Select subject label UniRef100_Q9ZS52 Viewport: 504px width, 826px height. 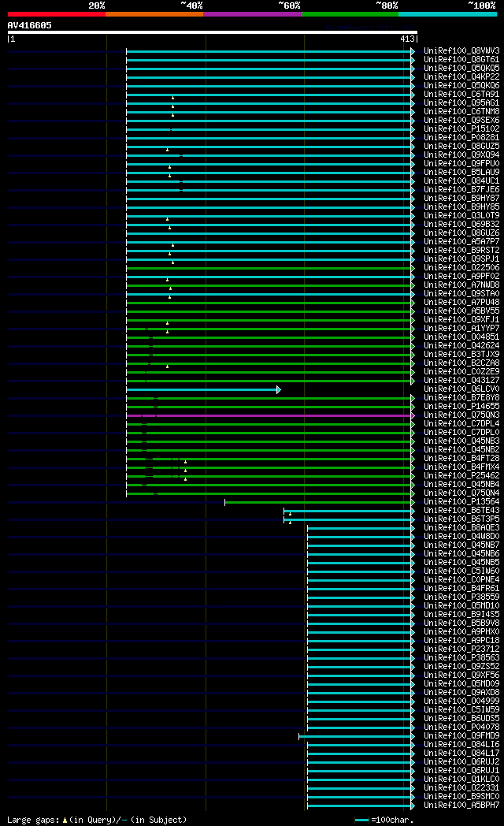click(x=461, y=666)
